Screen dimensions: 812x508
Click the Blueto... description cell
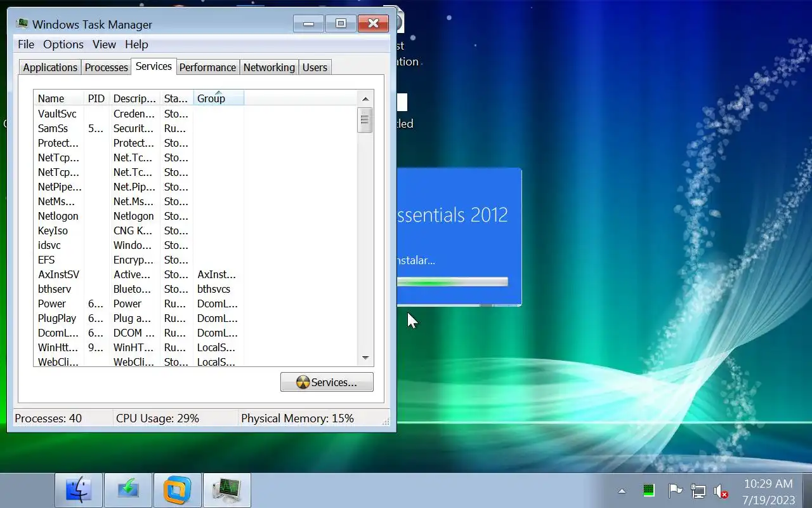[x=134, y=289]
